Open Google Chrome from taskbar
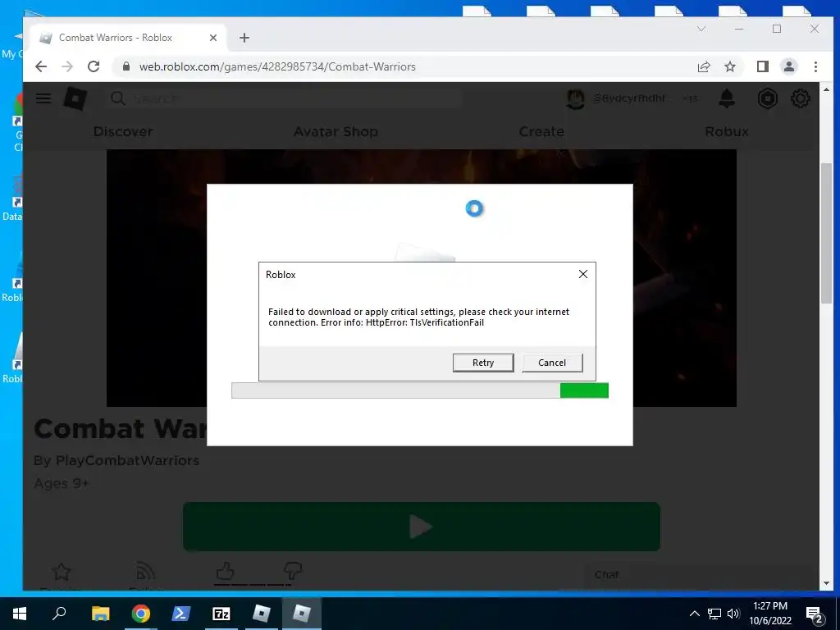The image size is (840, 630). [x=141, y=614]
